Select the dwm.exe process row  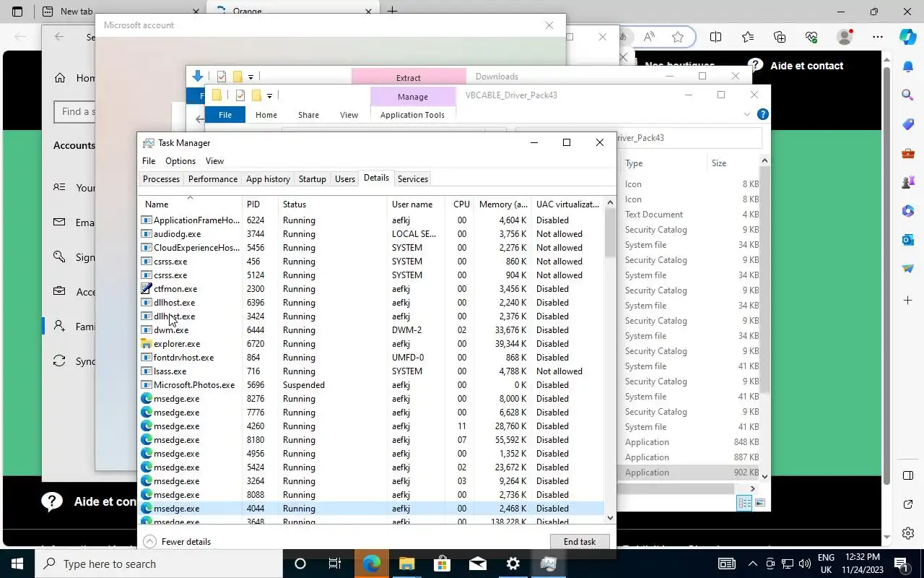point(372,330)
